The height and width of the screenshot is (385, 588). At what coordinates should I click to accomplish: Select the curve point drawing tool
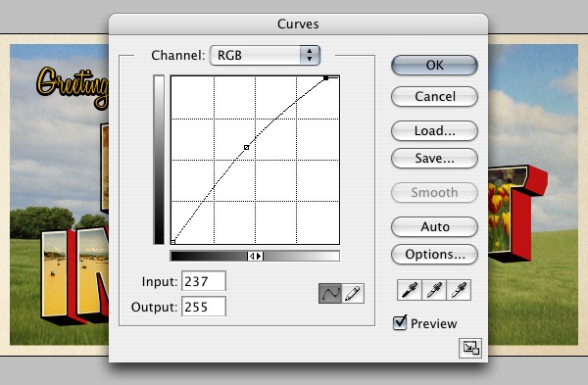pyautogui.click(x=330, y=293)
